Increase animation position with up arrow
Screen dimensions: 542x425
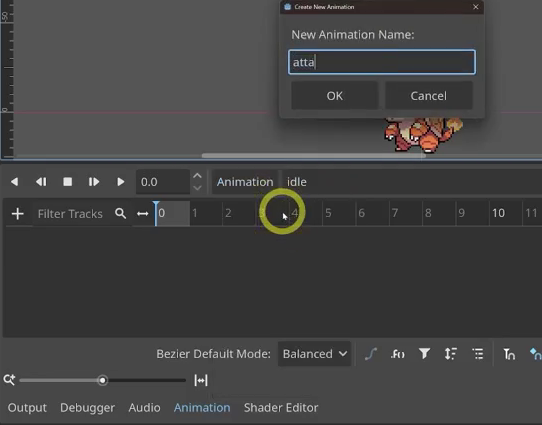(197, 176)
